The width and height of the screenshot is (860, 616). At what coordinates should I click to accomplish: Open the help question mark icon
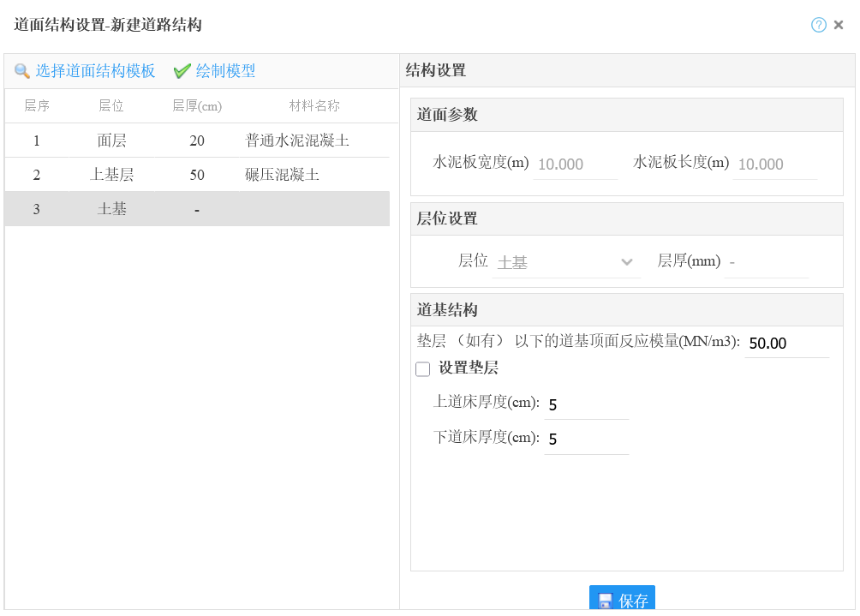click(x=818, y=25)
